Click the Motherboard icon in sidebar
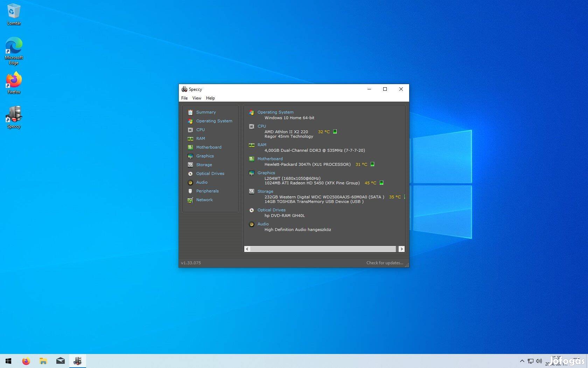The width and height of the screenshot is (588, 368). coord(190,147)
